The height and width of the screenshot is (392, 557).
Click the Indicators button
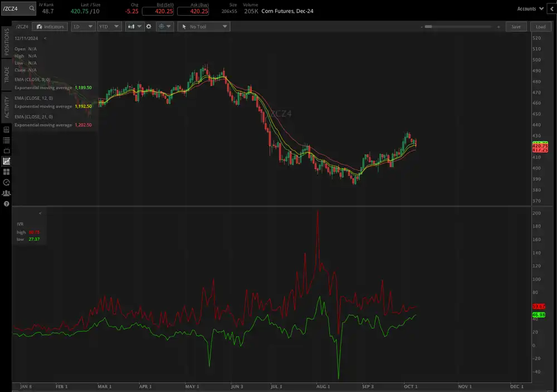[x=50, y=27]
